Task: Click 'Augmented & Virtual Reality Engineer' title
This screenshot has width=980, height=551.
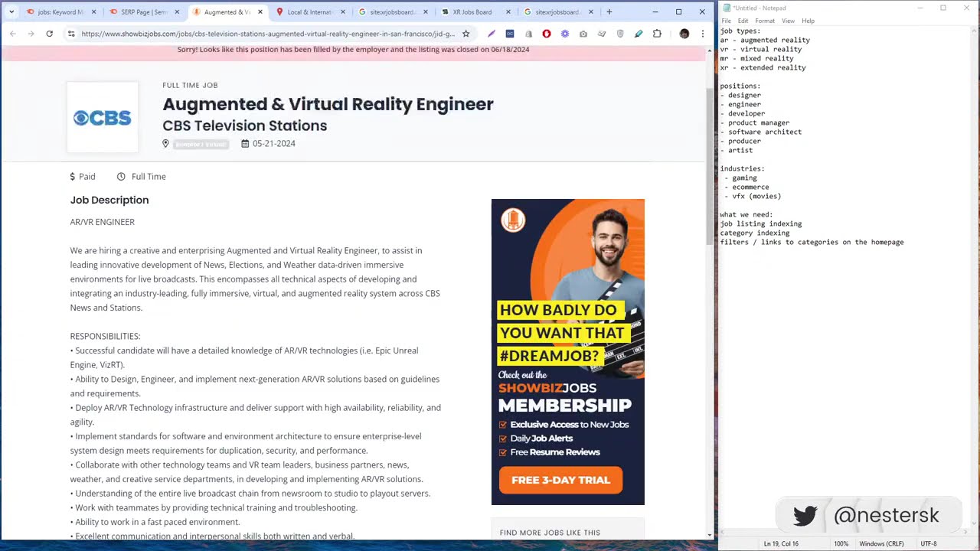Action: tap(328, 104)
